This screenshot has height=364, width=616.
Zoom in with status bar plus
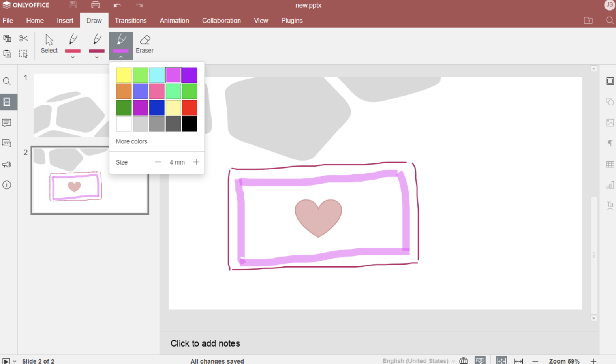click(593, 361)
